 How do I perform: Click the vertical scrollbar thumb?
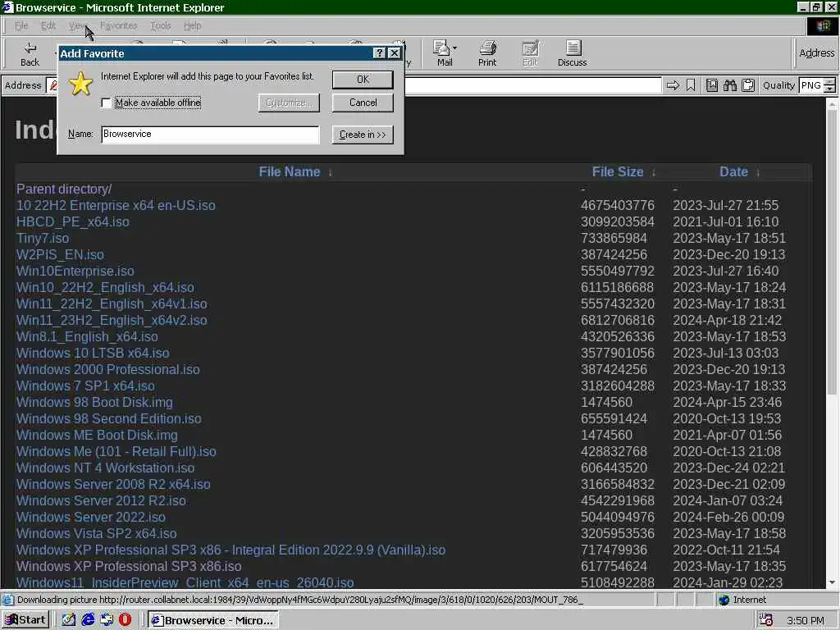(832, 253)
